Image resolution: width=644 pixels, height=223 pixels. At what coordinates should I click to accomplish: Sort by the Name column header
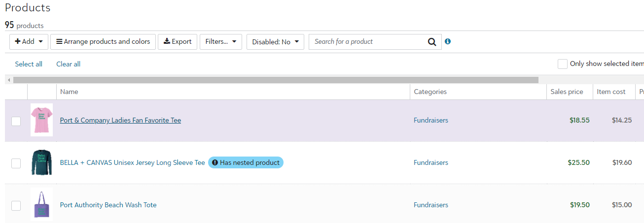tap(69, 92)
